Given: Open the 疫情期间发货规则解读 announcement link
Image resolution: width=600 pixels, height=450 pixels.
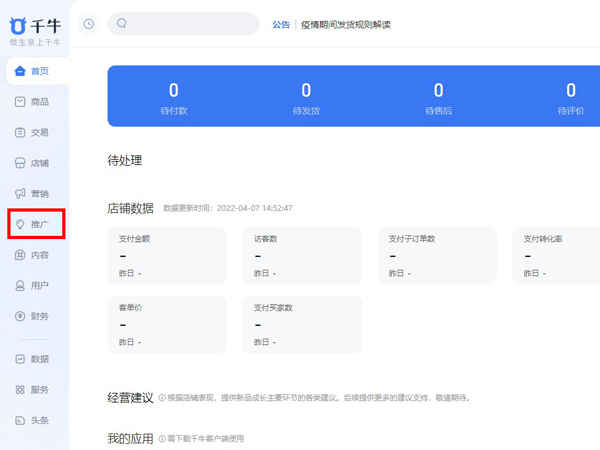Looking at the screenshot, I should tap(346, 24).
